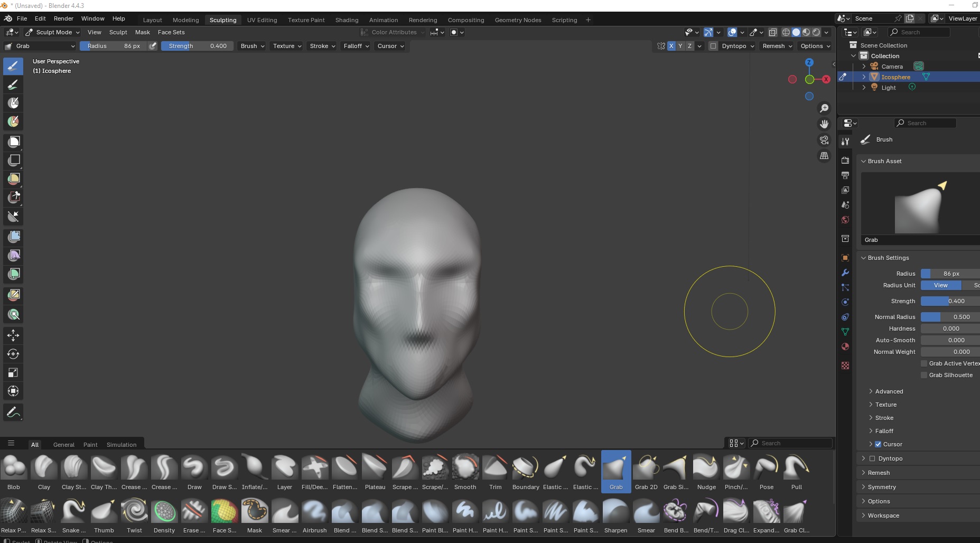
Task: Select the Clay brush asset
Action: 44,472
